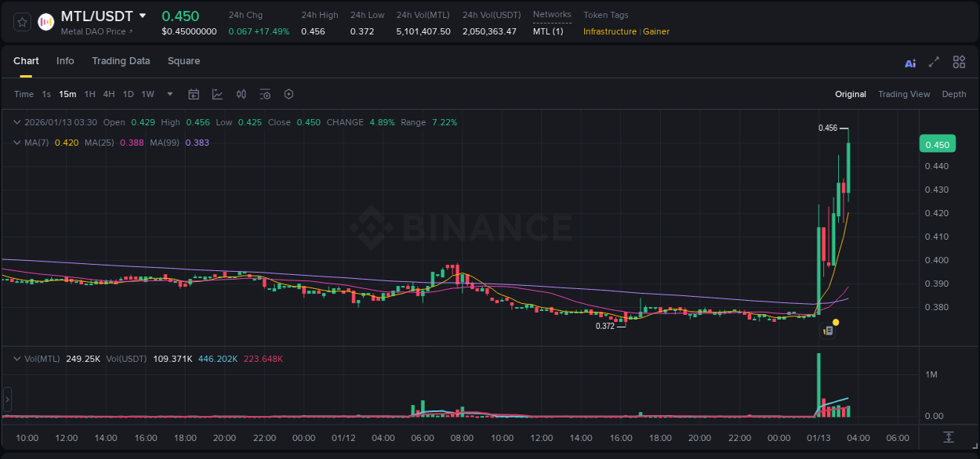Image resolution: width=980 pixels, height=459 pixels.
Task: Open the date range calendar picker
Action: 194,94
